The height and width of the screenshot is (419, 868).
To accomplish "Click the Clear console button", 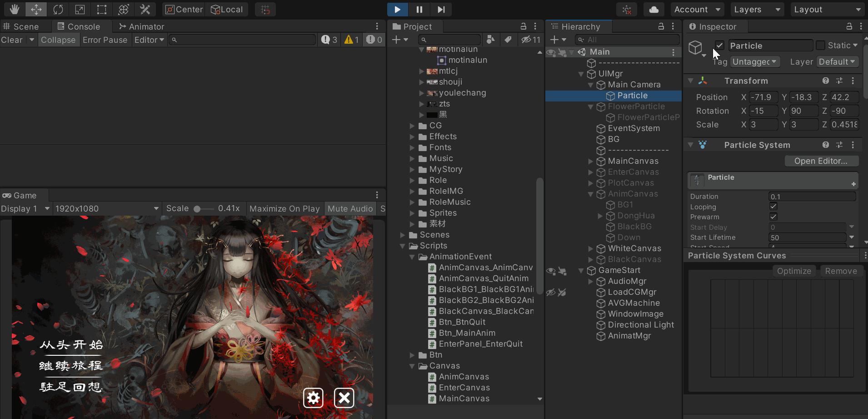I will tap(12, 40).
